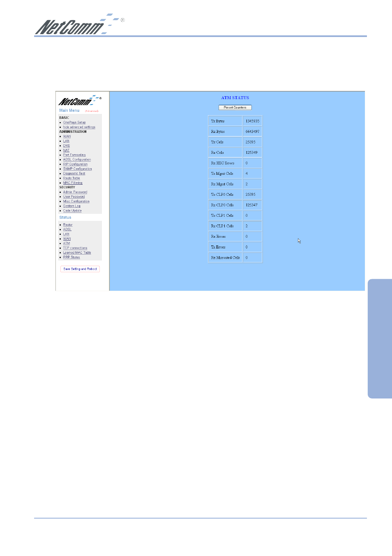Screen dimensions: 392x556
Task: Select the Rx CLP0 Cells value 125347
Action: pyautogui.click(x=251, y=205)
